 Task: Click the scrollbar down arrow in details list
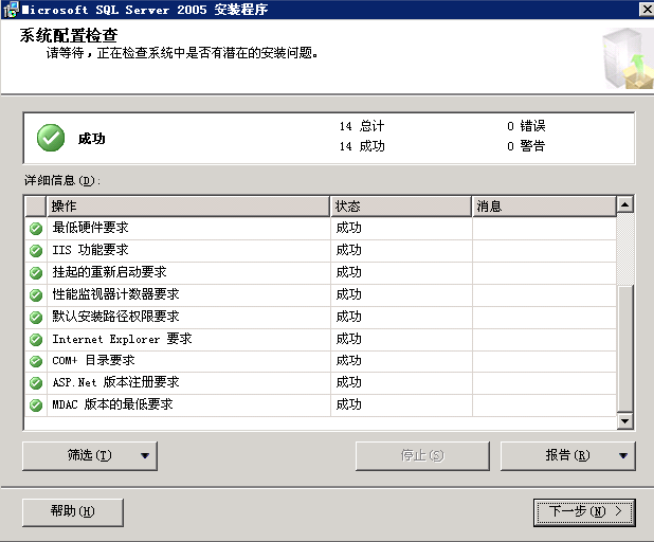[x=625, y=421]
